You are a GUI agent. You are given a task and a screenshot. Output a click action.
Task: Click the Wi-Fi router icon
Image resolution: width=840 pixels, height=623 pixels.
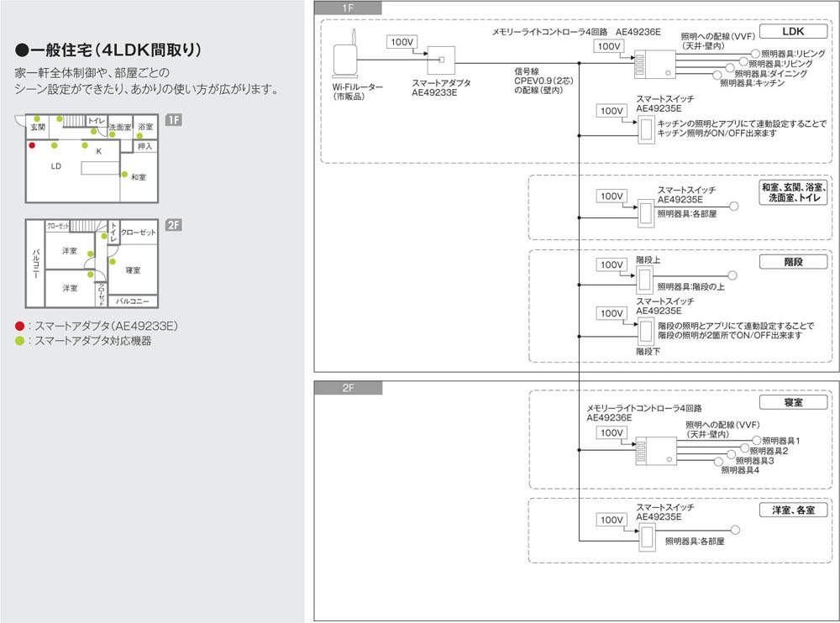[x=345, y=53]
